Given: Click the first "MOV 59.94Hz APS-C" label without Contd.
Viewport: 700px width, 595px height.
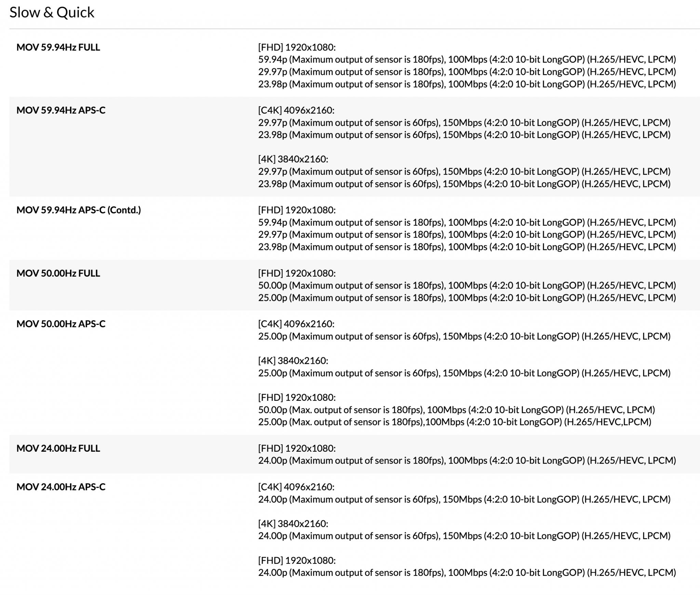Looking at the screenshot, I should [61, 110].
